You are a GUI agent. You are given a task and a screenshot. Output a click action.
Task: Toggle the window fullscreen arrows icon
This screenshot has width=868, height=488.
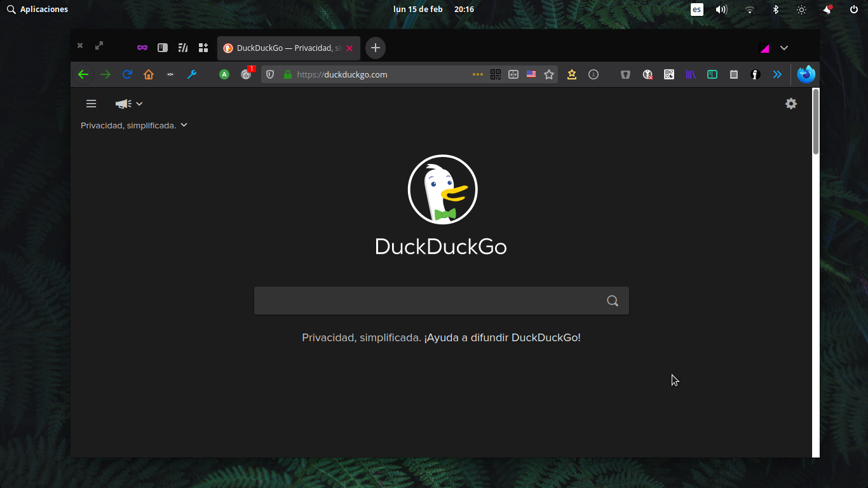(99, 46)
